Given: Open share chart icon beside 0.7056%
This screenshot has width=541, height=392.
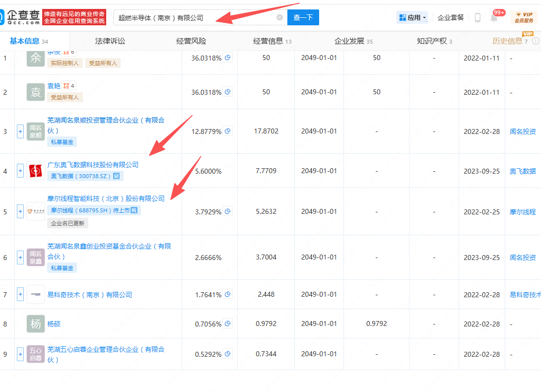Looking at the screenshot, I should point(228,324).
